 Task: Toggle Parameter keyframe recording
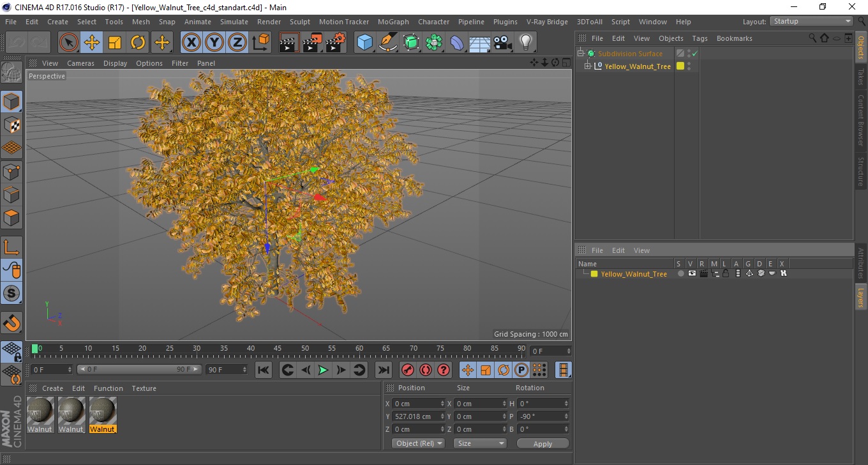click(521, 370)
